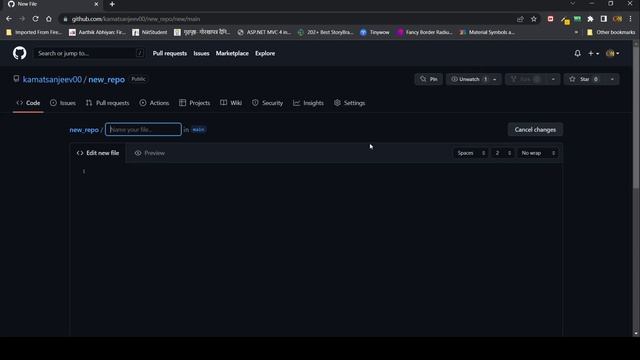
Task: Click the browser back arrow
Action: tap(9, 19)
